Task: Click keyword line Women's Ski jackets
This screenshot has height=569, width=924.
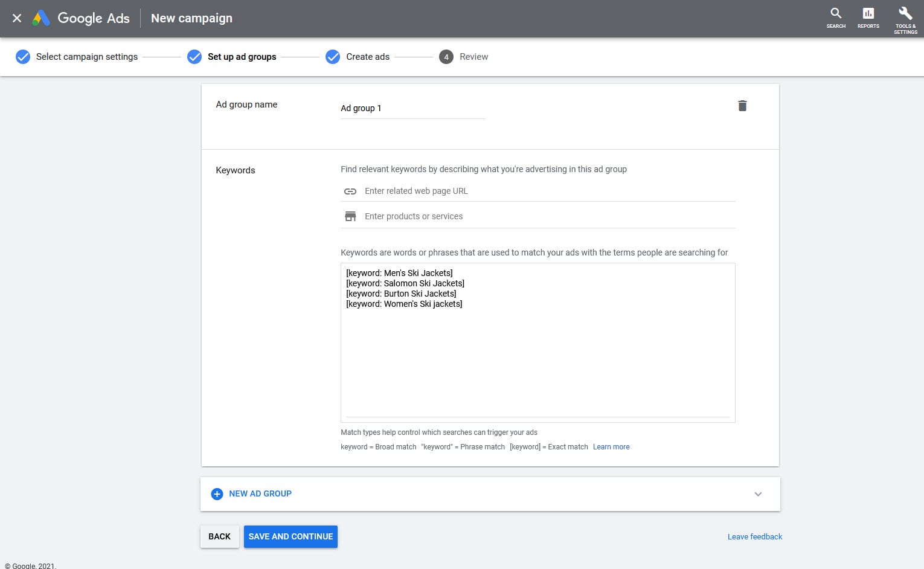Action: click(404, 304)
